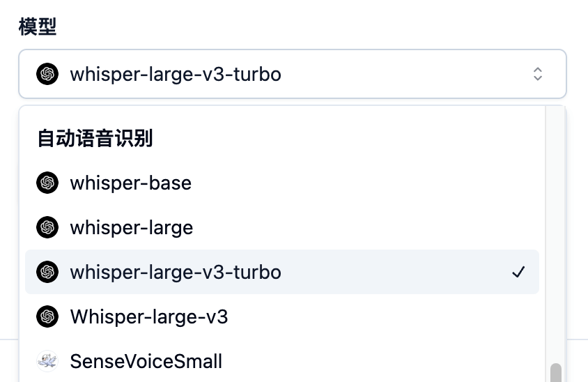Viewport: 588px width, 382px height.
Task: Switch to the Whisper-large-v3 model
Action: coord(149,317)
